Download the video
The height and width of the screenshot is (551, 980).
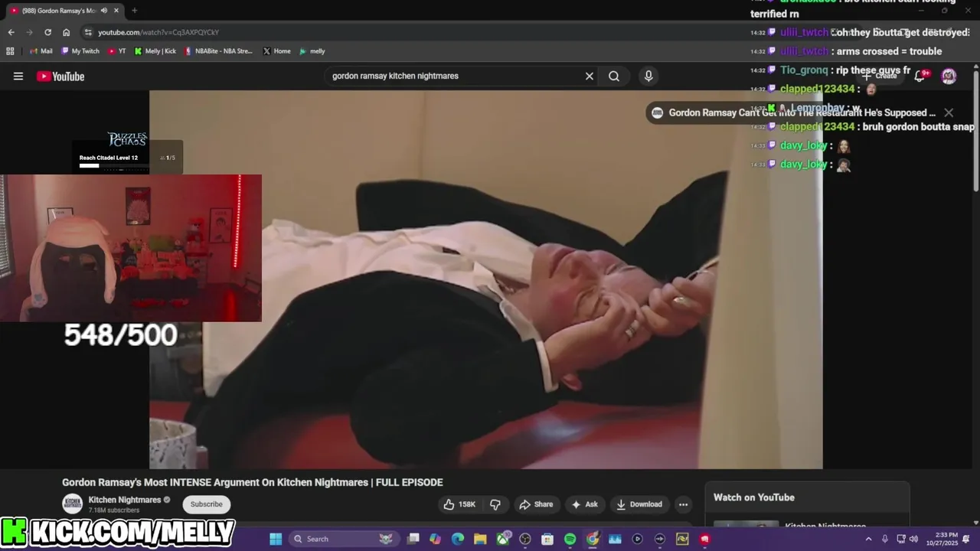pos(639,504)
